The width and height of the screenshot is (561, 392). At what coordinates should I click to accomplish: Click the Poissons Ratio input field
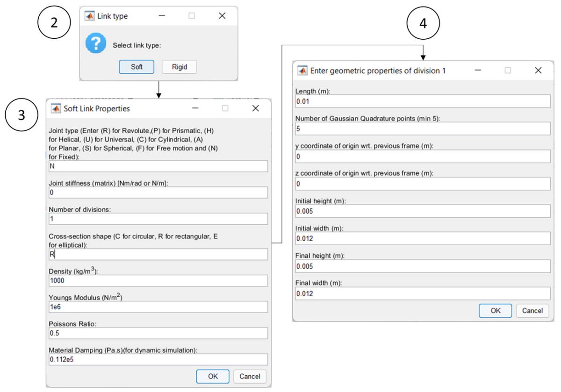coord(158,333)
